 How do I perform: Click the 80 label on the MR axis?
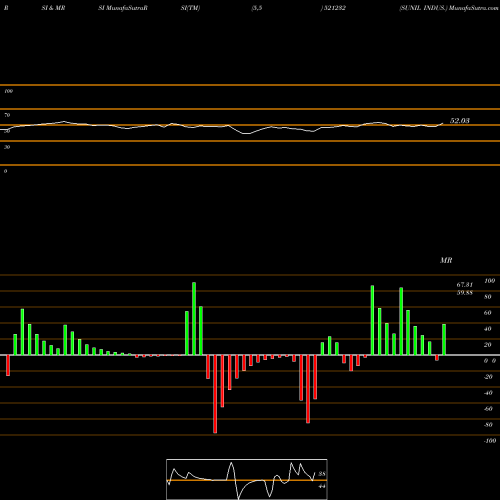[488, 297]
